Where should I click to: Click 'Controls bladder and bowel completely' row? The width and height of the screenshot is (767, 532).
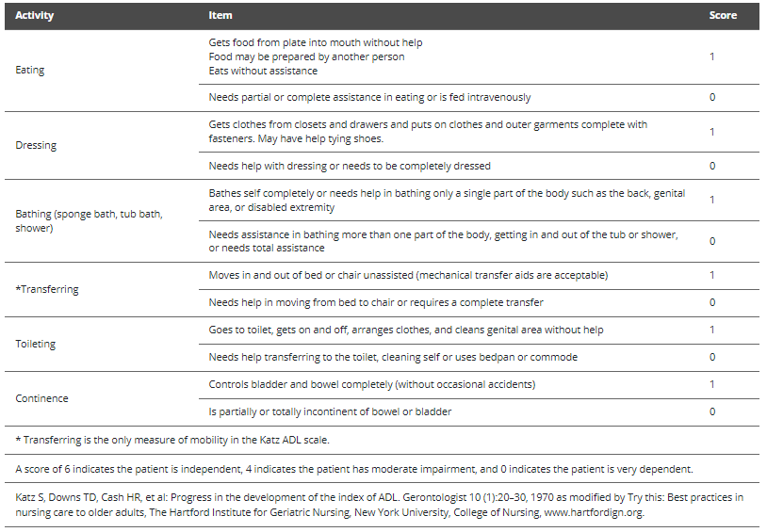480,385
